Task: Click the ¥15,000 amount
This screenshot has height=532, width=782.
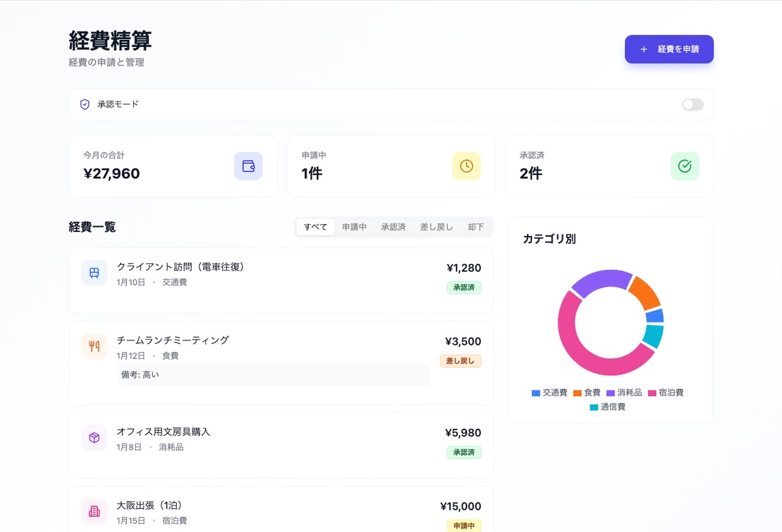Action: tap(461, 506)
